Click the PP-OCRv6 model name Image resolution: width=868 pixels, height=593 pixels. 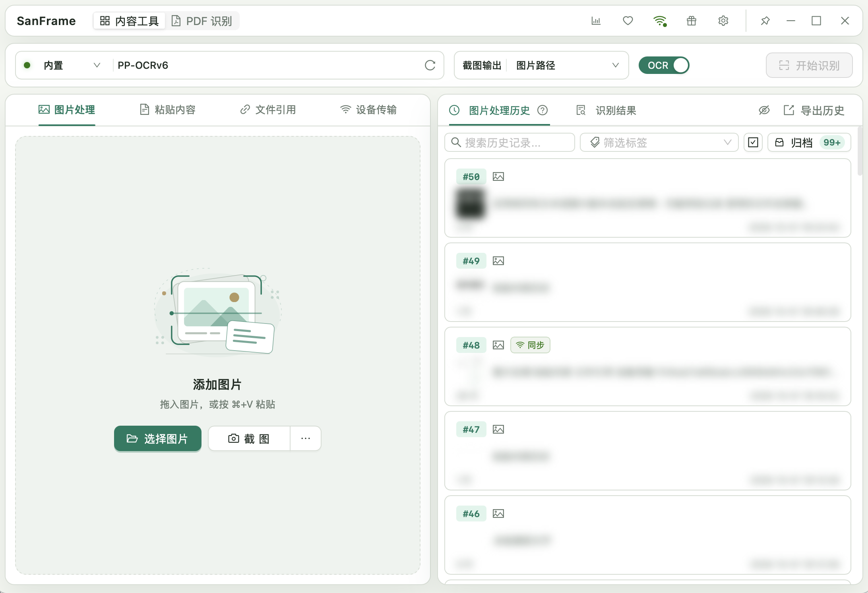(143, 65)
